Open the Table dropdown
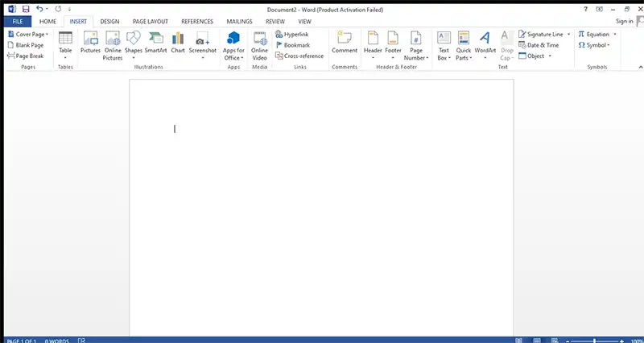This screenshot has width=644, height=343. (x=65, y=46)
